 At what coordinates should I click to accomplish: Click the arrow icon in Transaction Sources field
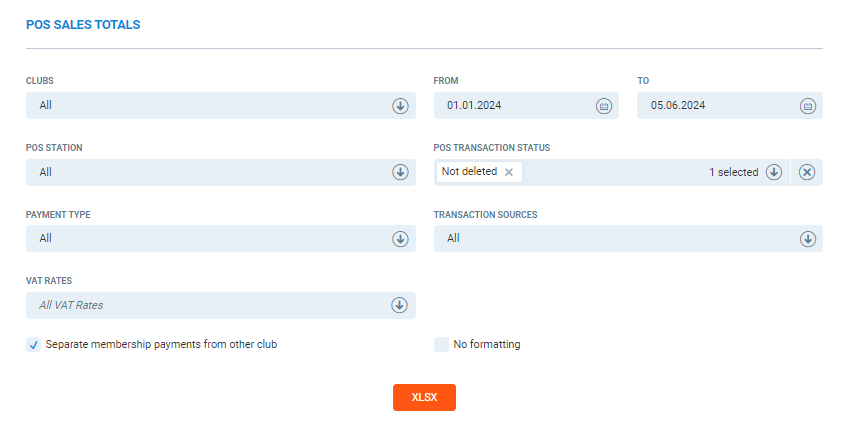pyautogui.click(x=807, y=239)
